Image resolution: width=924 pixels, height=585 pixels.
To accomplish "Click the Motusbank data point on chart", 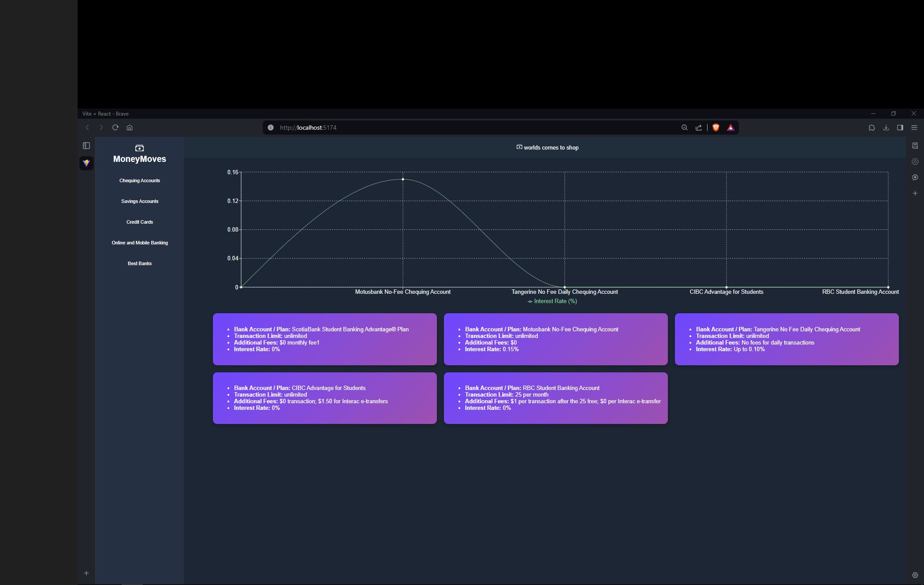I will pyautogui.click(x=402, y=179).
